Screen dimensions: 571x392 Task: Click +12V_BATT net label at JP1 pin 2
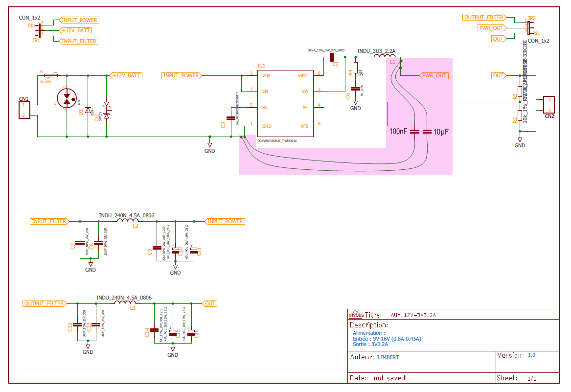tap(75, 31)
